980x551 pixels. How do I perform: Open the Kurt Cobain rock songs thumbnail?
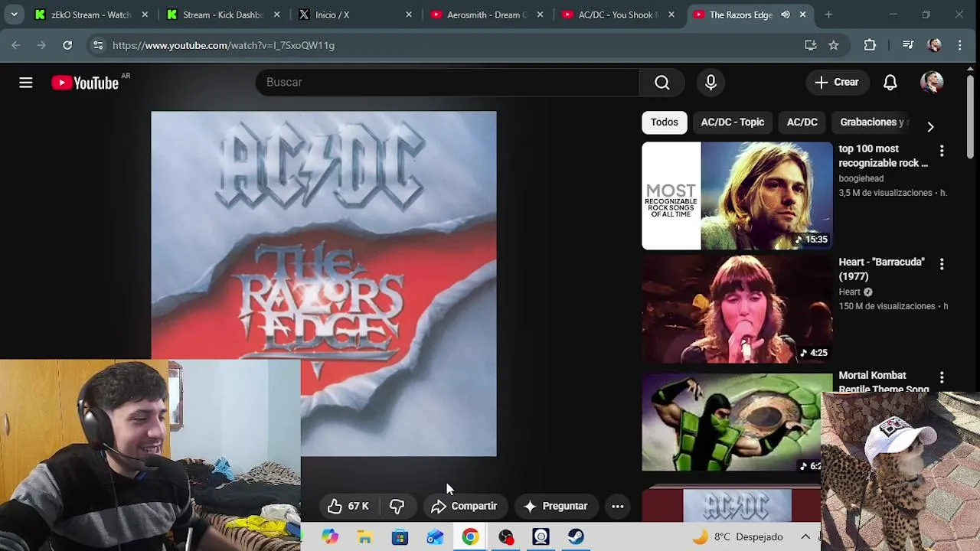click(x=737, y=196)
